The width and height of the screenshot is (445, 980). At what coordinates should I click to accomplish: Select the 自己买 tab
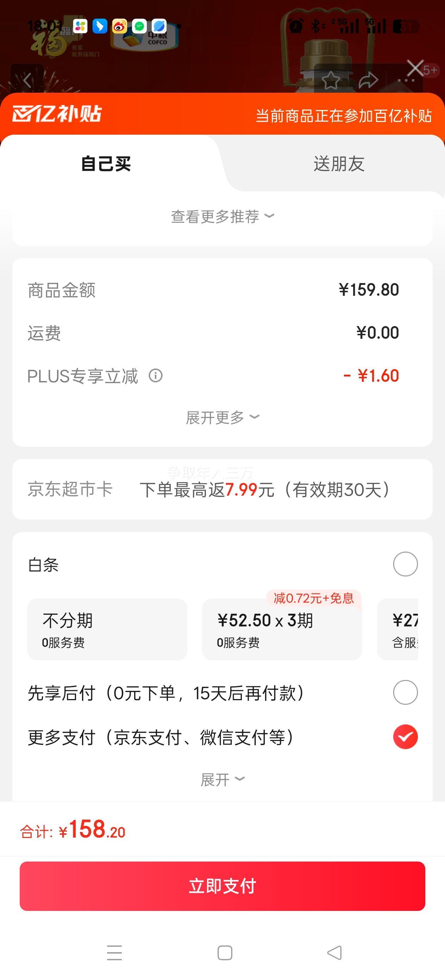(x=106, y=164)
